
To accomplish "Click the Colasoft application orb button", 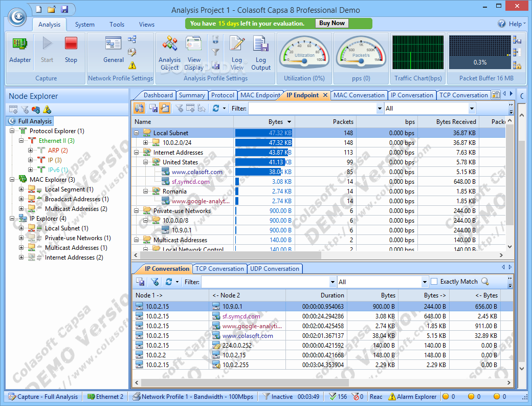I will coord(17,17).
